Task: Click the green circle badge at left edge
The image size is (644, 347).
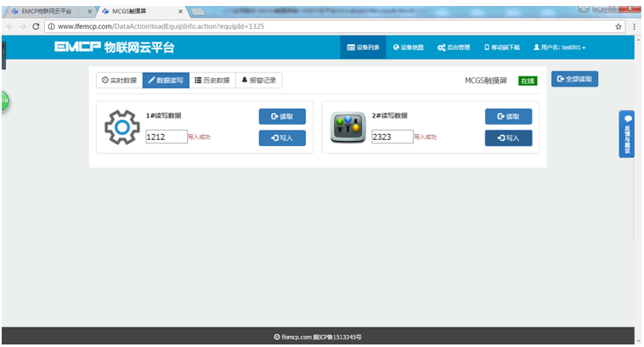Action: click(x=5, y=101)
